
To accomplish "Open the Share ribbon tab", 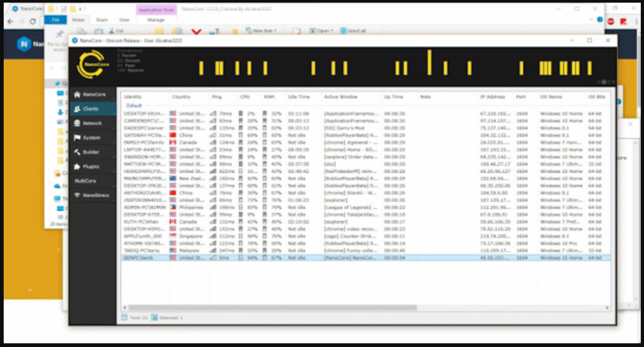I will pyautogui.click(x=101, y=20).
